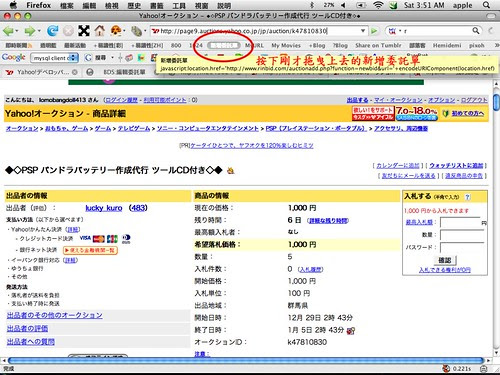Click the パスワード input field
The height and width of the screenshot is (375, 500).
(463, 247)
